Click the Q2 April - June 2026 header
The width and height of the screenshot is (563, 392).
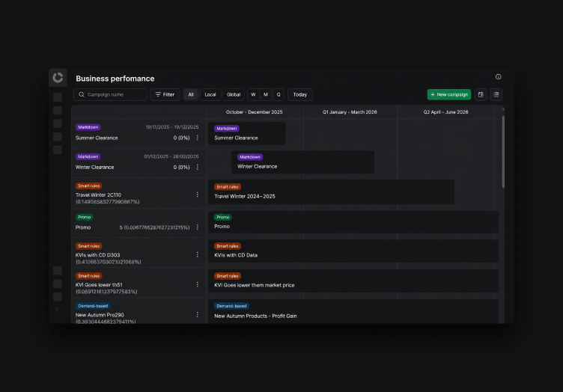click(445, 112)
